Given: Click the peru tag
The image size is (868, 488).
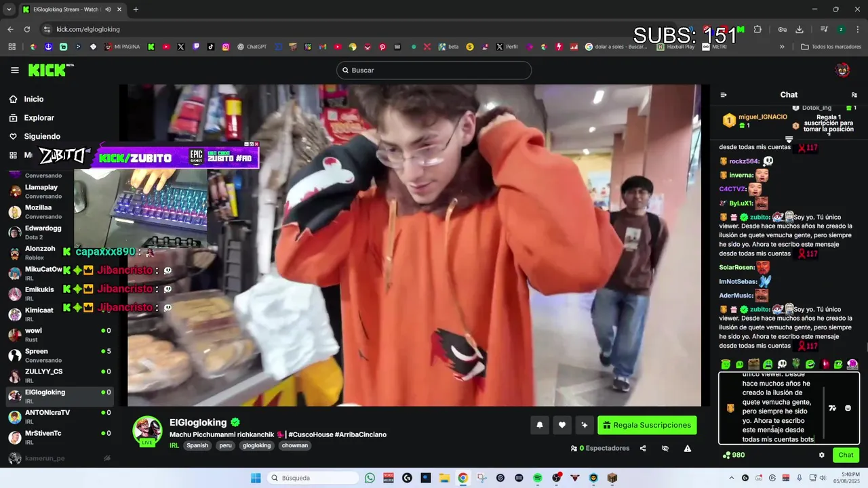Looking at the screenshot, I should (225, 445).
